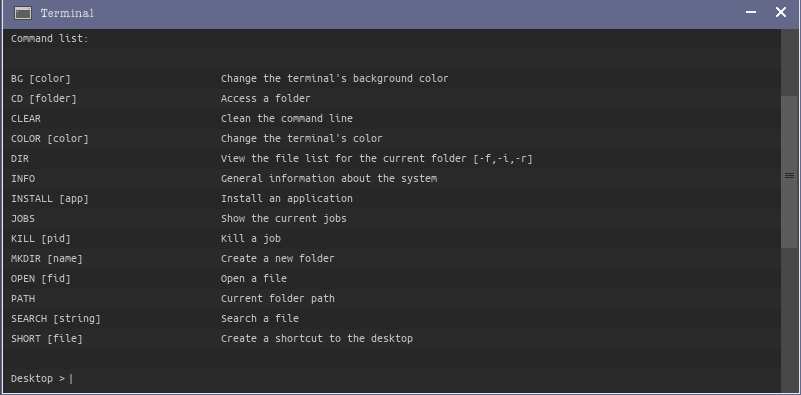Image resolution: width=801 pixels, height=395 pixels.
Task: Minimize the Terminal window
Action: tap(750, 12)
